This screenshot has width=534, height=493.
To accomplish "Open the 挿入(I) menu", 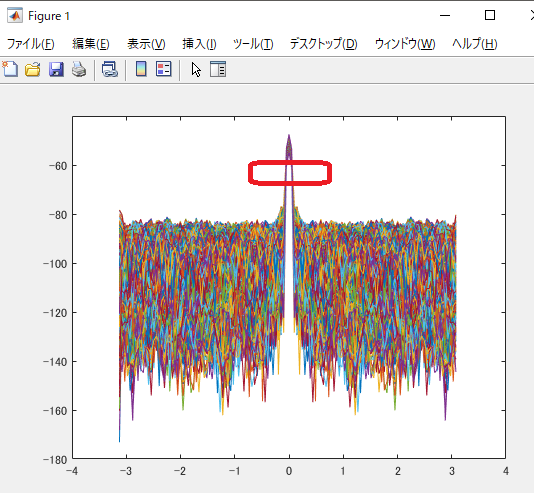I will coord(199,44).
